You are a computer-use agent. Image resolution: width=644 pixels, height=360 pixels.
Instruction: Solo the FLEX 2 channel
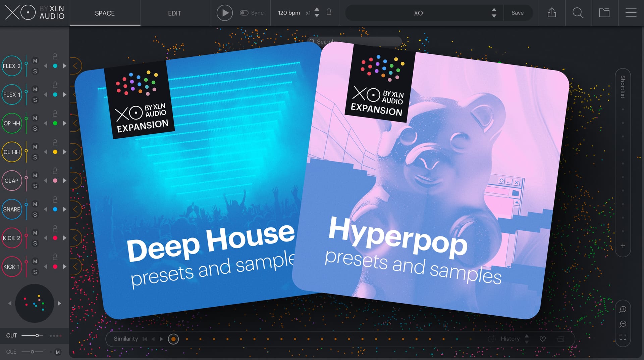35,71
